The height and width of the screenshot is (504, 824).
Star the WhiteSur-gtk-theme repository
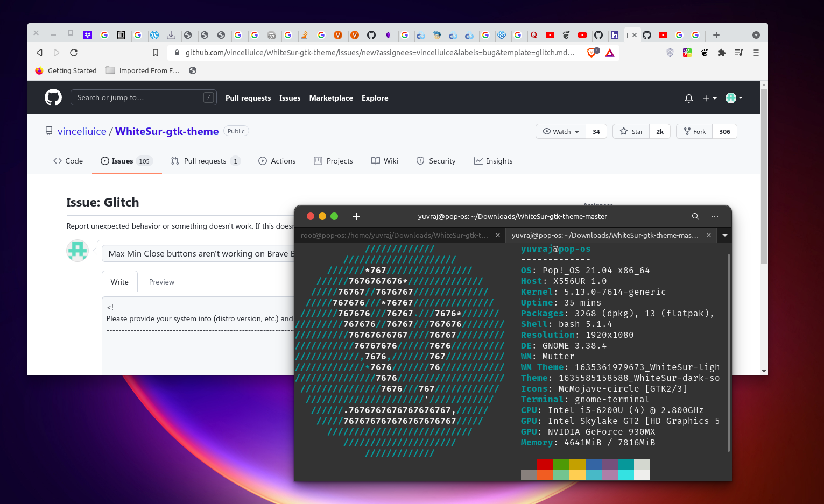[x=630, y=131]
